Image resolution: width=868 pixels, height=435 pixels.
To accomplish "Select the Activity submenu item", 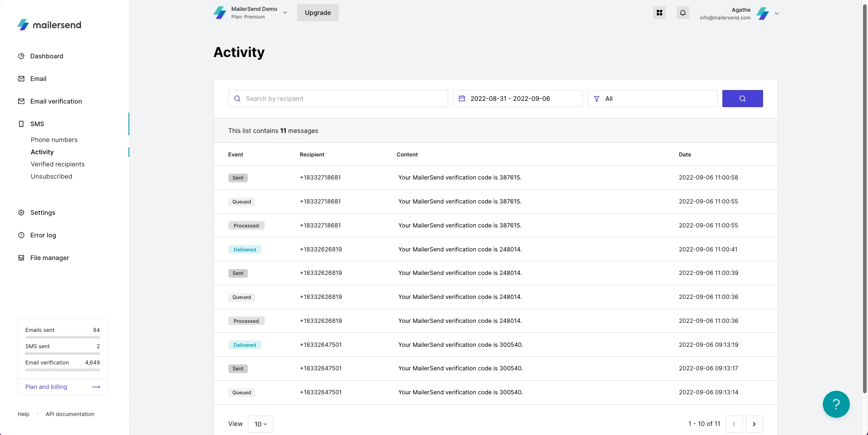I will tap(42, 152).
